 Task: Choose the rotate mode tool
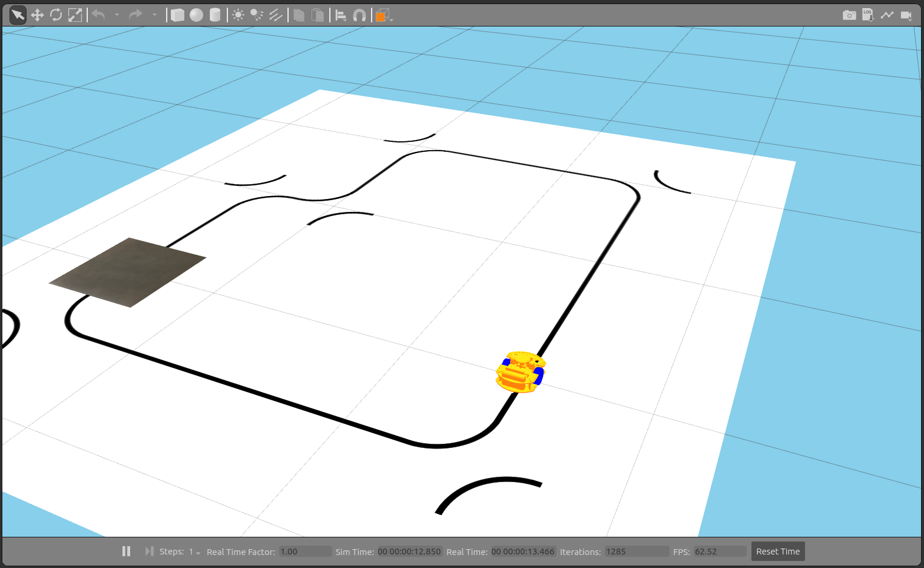56,15
